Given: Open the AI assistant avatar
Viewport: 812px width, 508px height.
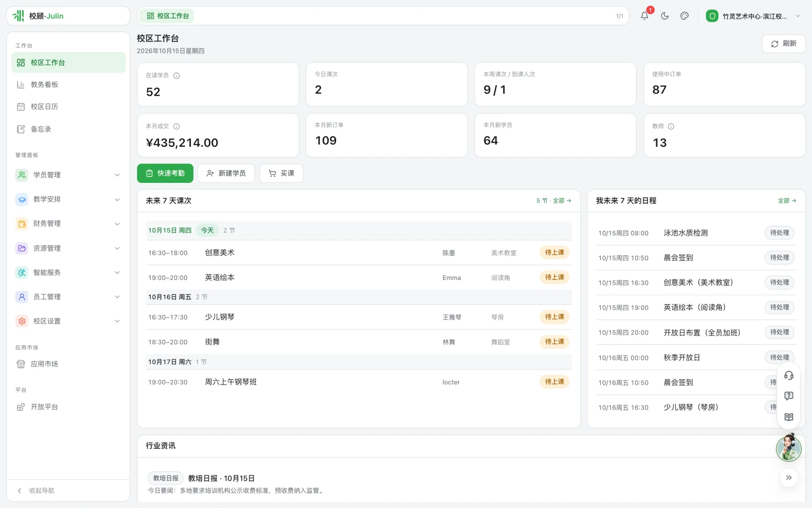Looking at the screenshot, I should pos(789,447).
